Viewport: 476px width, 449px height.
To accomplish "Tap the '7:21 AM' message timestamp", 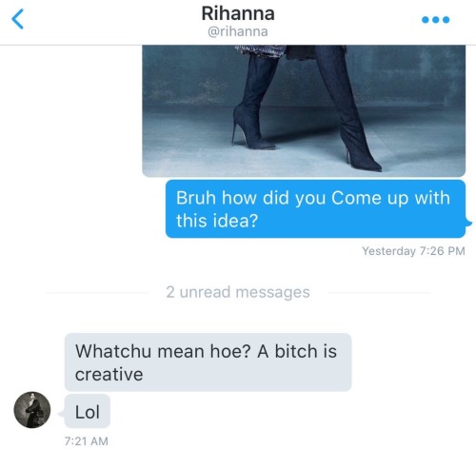I will click(87, 441).
